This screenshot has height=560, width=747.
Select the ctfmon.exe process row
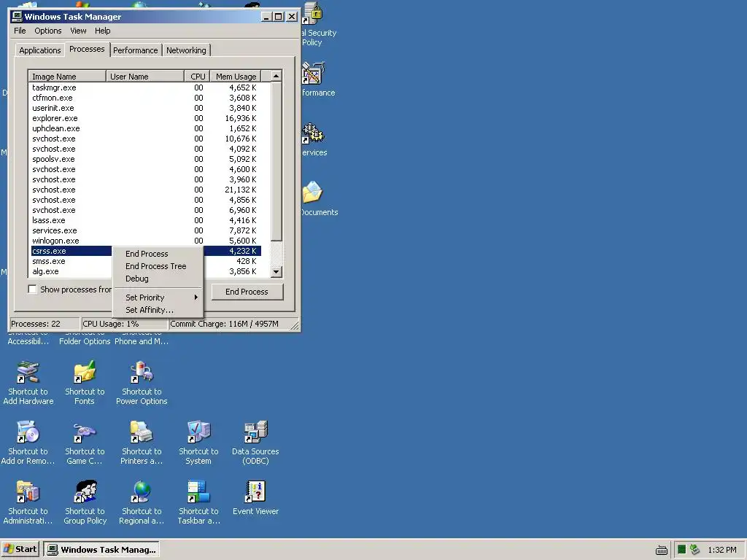coord(145,98)
